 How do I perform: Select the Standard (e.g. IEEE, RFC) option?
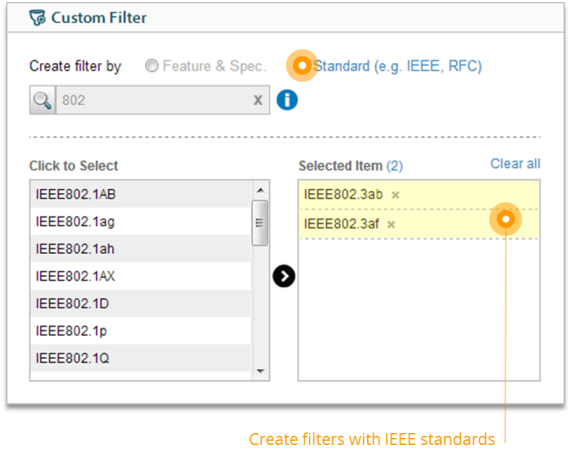[x=398, y=66]
